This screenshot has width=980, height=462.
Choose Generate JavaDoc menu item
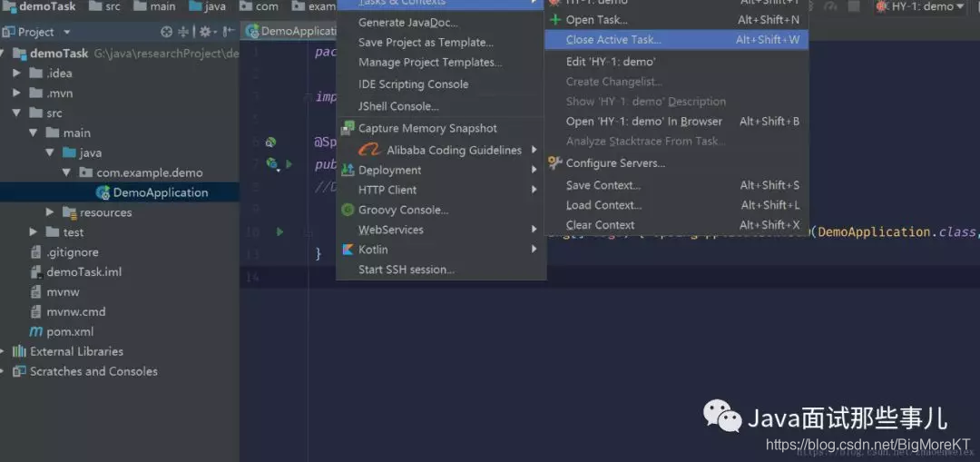[441, 23]
